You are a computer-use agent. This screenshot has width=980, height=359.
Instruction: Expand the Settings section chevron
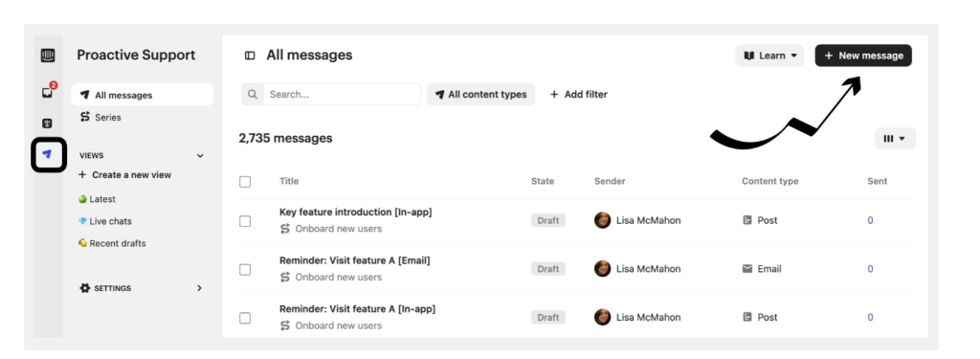click(x=199, y=288)
